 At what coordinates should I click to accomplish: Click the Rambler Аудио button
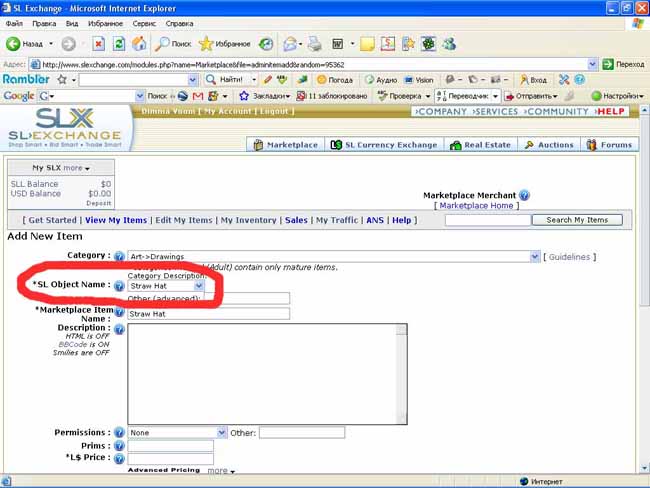pyautogui.click(x=381, y=80)
